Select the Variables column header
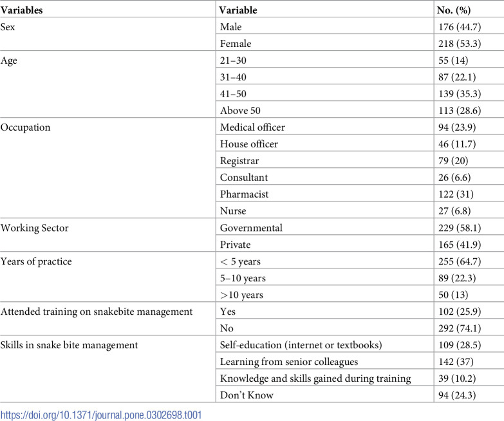This screenshot has height=421, width=504. [x=21, y=10]
